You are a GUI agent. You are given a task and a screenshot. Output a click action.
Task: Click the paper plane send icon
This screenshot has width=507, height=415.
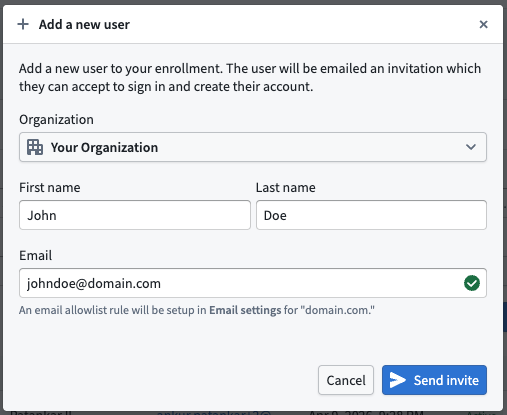[398, 380]
